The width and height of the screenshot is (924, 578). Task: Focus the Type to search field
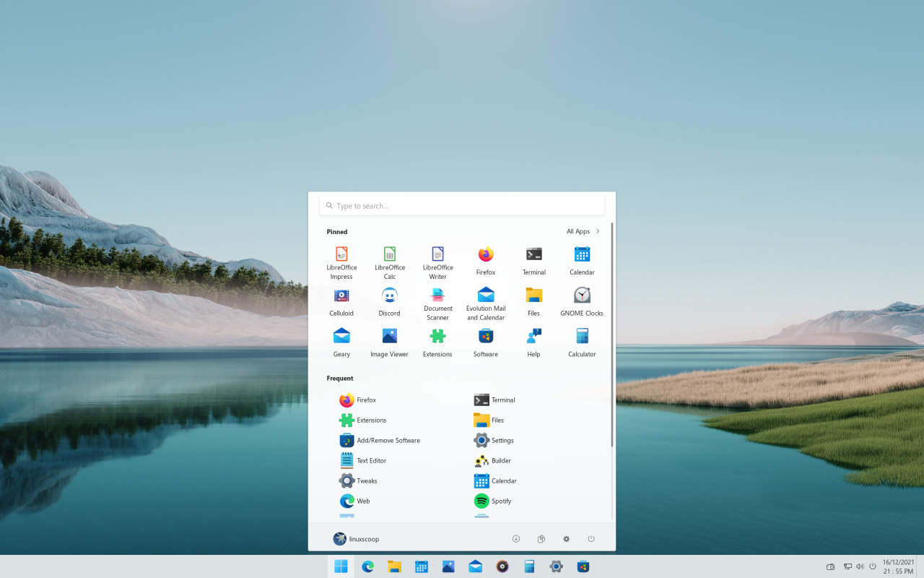click(462, 206)
